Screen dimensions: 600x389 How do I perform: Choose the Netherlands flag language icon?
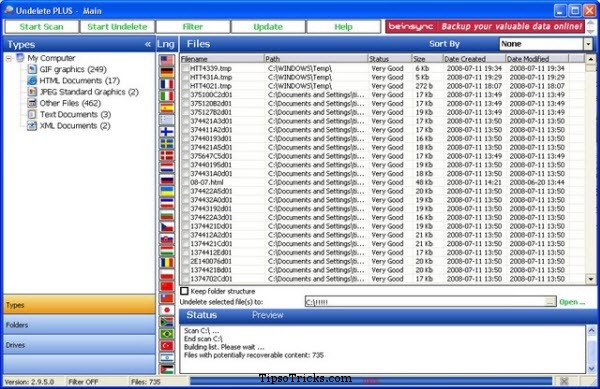(x=166, y=167)
